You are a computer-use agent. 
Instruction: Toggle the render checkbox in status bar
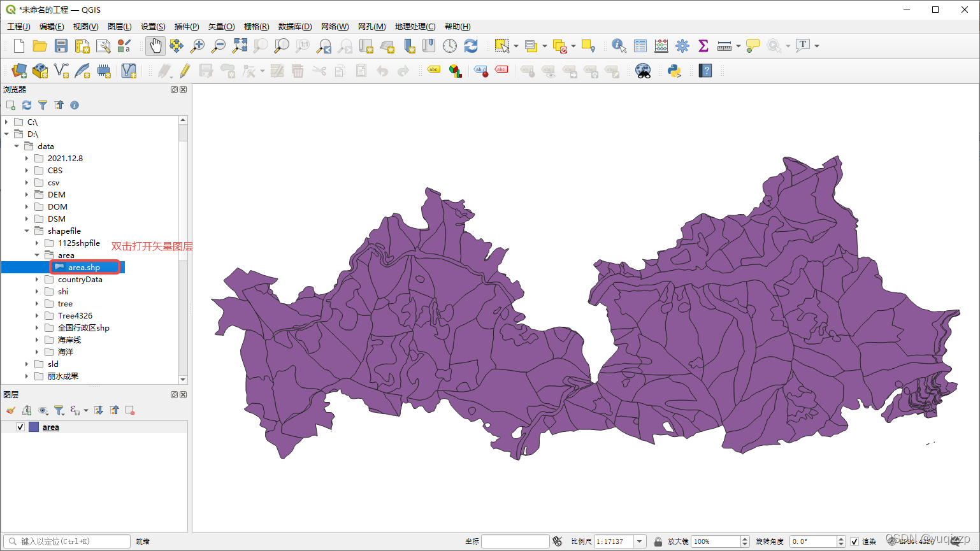[x=854, y=541]
